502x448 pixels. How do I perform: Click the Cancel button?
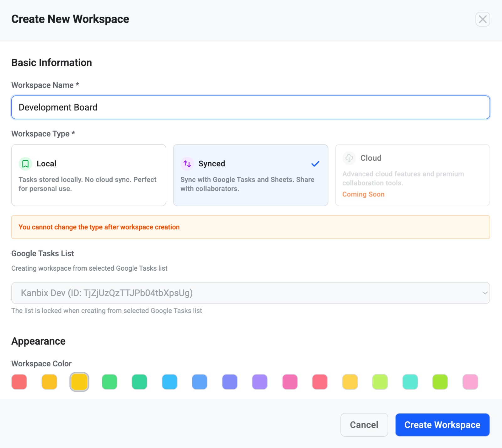(364, 424)
